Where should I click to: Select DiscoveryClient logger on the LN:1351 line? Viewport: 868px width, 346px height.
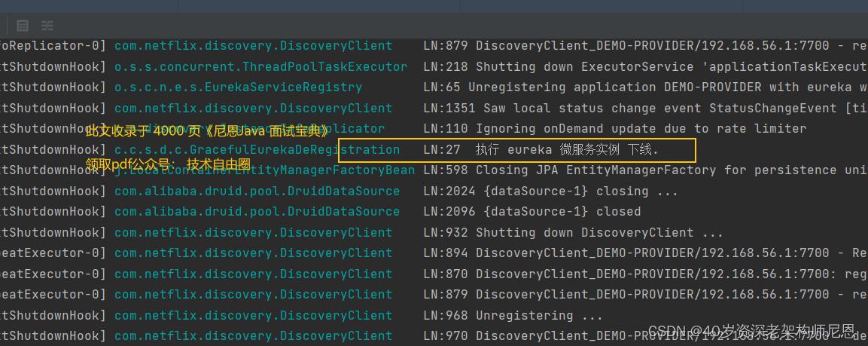click(253, 108)
